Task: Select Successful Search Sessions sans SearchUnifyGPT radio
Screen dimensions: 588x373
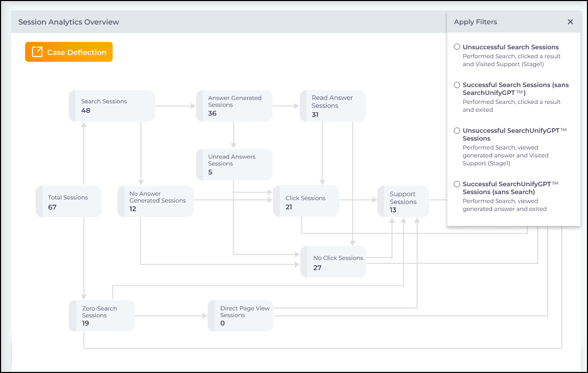Action: (x=457, y=85)
